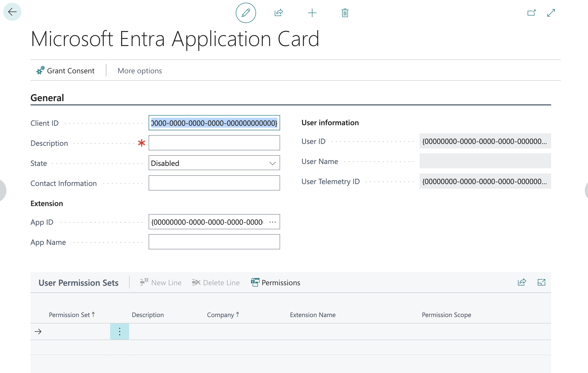Click the Client ID field
This screenshot has width=588, height=373.
tap(214, 123)
